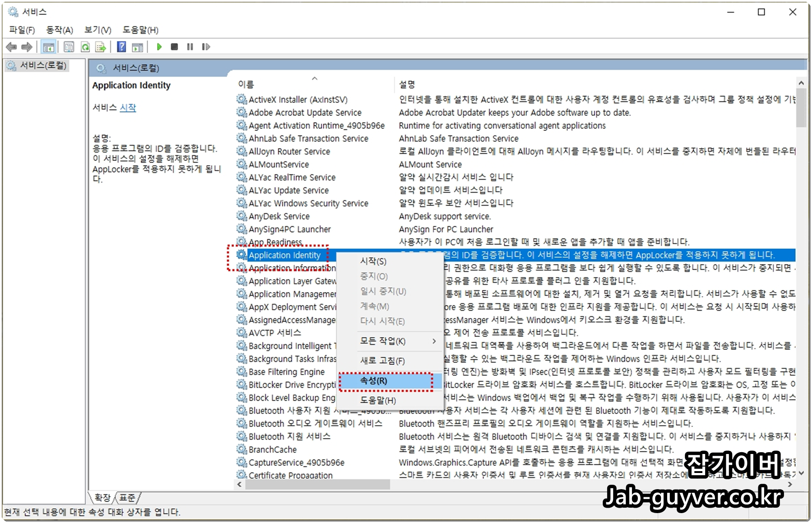Open the Properties toolbar icon
Screen dimensions: 812x523
[69, 46]
